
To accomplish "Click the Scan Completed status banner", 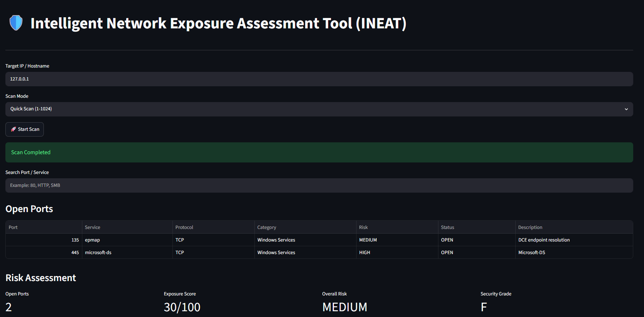I will tap(319, 152).
